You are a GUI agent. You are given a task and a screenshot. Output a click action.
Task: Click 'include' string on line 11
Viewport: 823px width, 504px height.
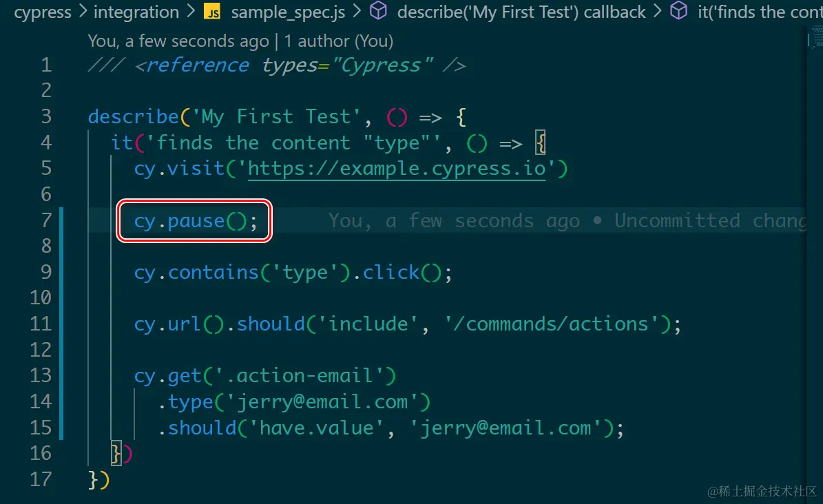[368, 324]
